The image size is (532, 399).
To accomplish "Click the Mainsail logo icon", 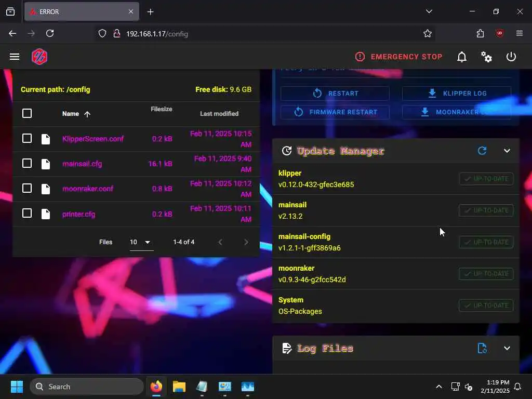I will click(39, 56).
